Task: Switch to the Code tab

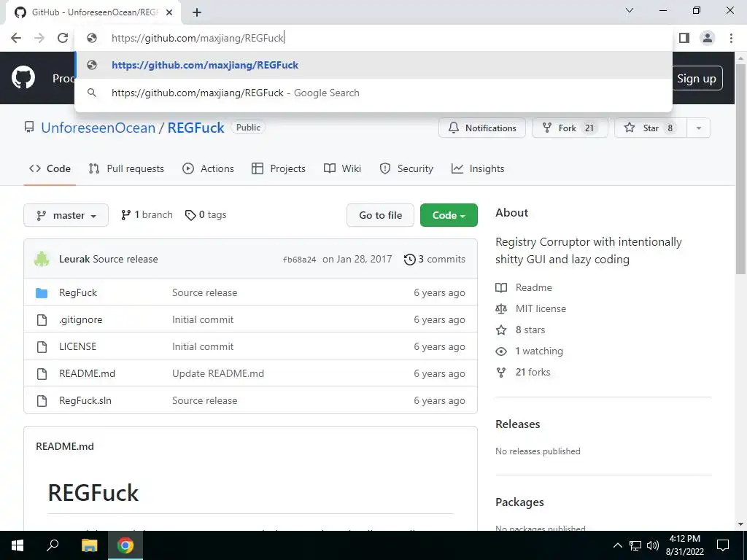Action: click(50, 168)
